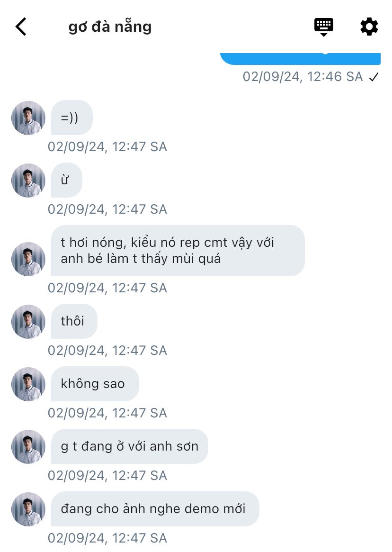
Task: Tap avatar next to "g t đang ở với anh sơn"
Action: [x=28, y=447]
